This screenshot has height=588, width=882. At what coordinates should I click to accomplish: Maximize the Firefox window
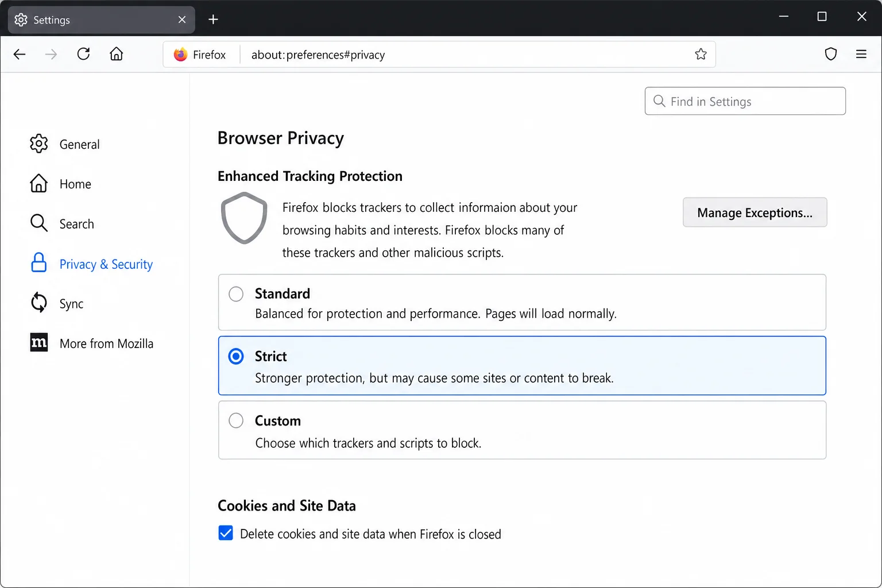[x=822, y=17]
